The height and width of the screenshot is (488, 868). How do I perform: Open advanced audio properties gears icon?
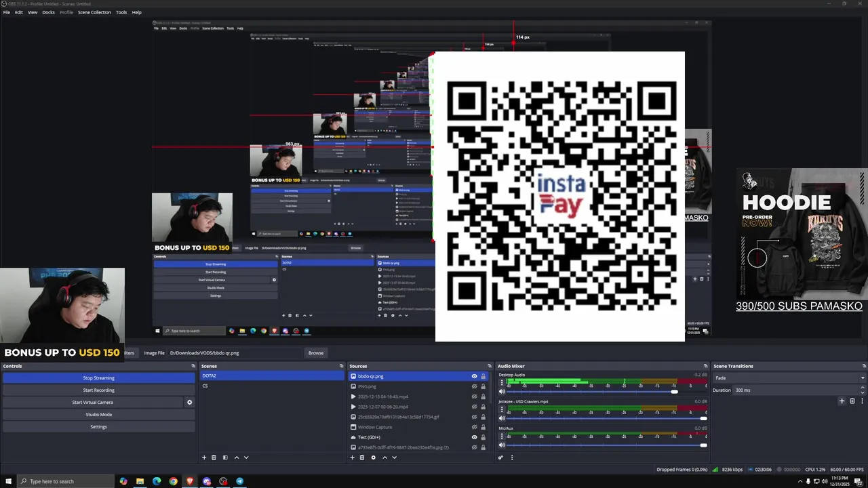(501, 457)
